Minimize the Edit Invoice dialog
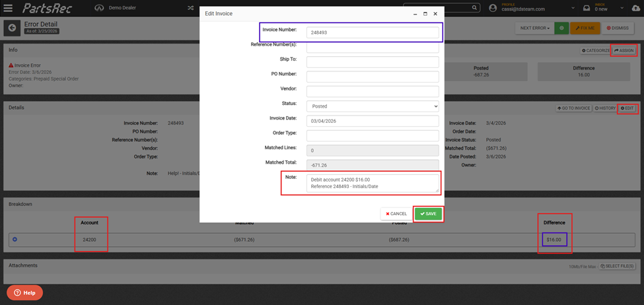Screen dimensions: 644x305 (415, 14)
